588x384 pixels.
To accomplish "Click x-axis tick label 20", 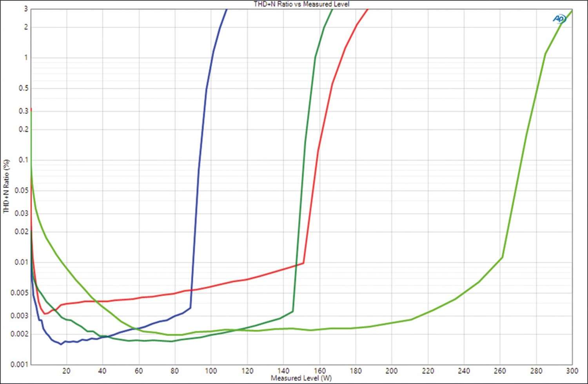I will pos(66,371).
